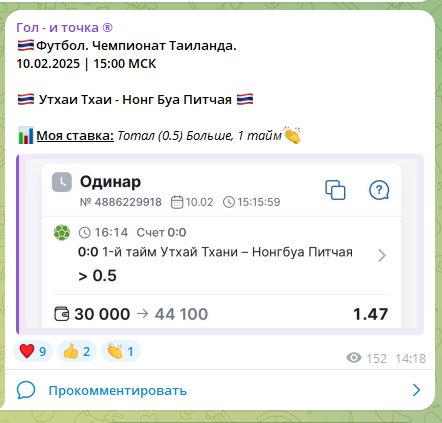The width and height of the screenshot is (442, 423).
Task: Open comments via the blue right chevron
Action: tap(416, 390)
